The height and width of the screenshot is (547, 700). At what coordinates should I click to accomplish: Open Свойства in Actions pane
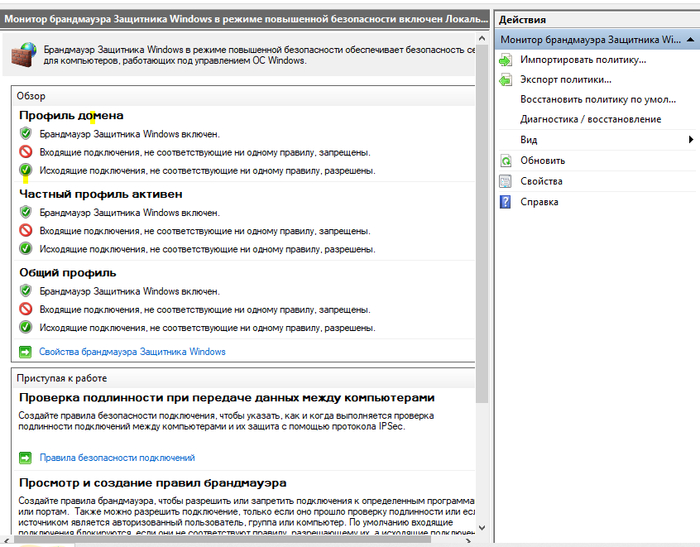point(541,181)
